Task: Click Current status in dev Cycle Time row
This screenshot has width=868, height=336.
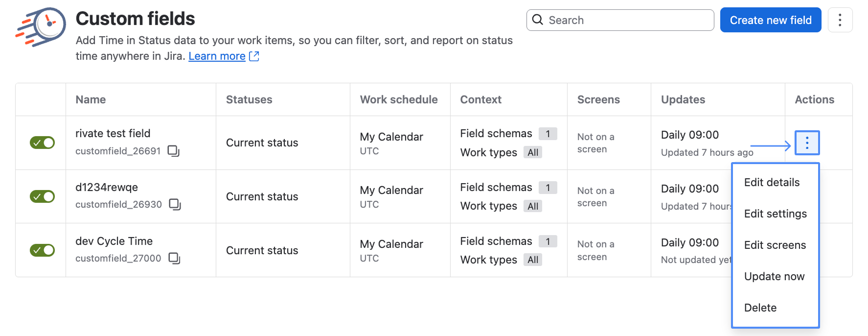Action: coord(262,250)
